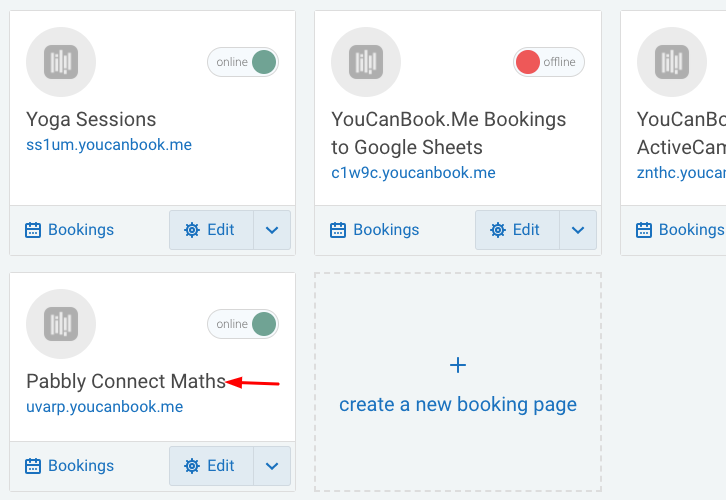
Task: Edit the Pabbly Connect Maths page
Action: point(211,466)
